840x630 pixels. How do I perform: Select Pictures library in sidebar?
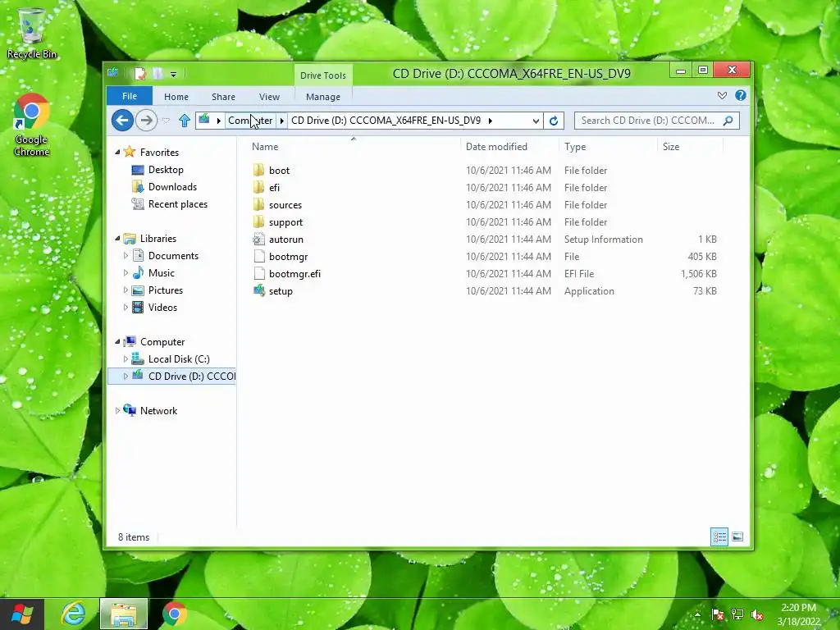click(166, 290)
